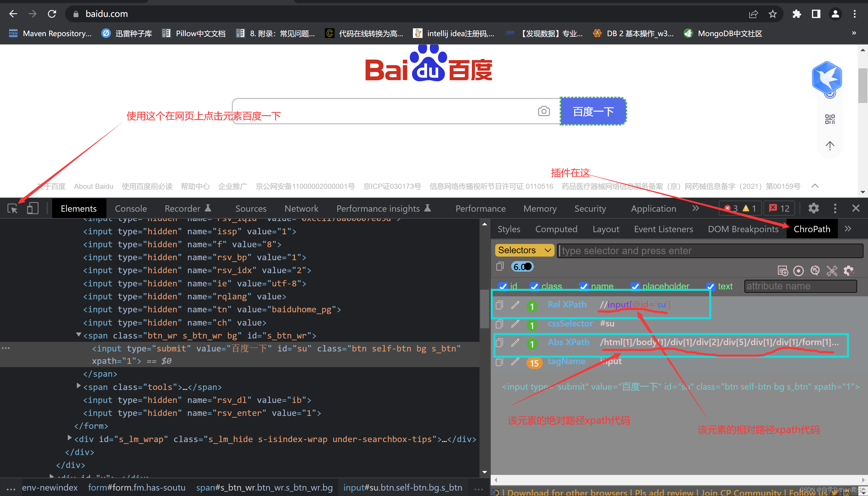Bookmark this page with star icon

[772, 14]
